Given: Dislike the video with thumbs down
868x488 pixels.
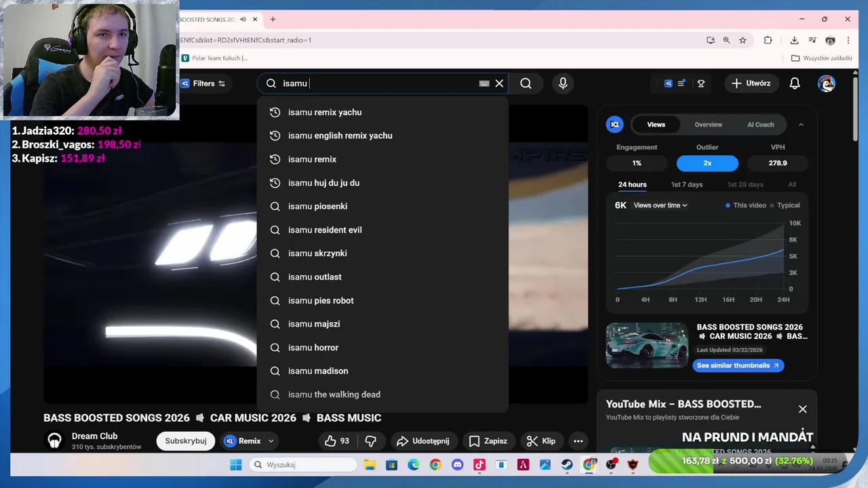Looking at the screenshot, I should coord(371,441).
